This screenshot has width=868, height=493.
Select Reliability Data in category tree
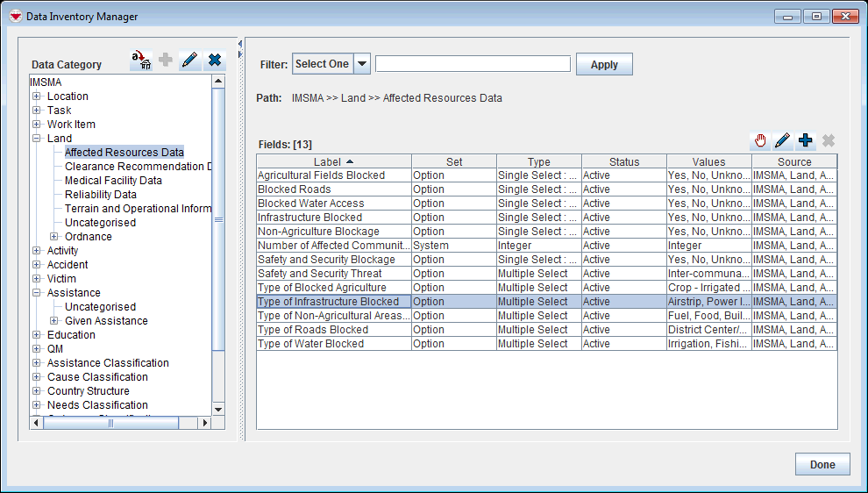click(x=100, y=195)
